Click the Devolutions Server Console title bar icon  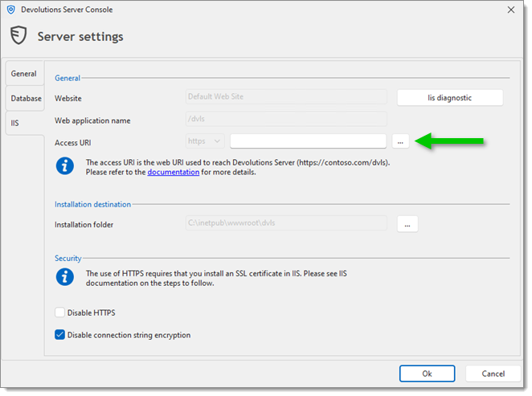point(11,10)
